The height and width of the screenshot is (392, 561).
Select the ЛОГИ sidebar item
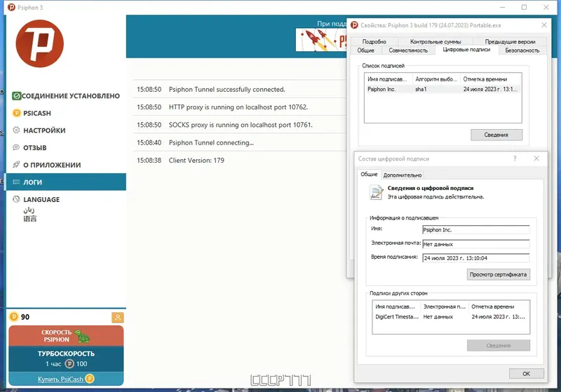pos(66,182)
